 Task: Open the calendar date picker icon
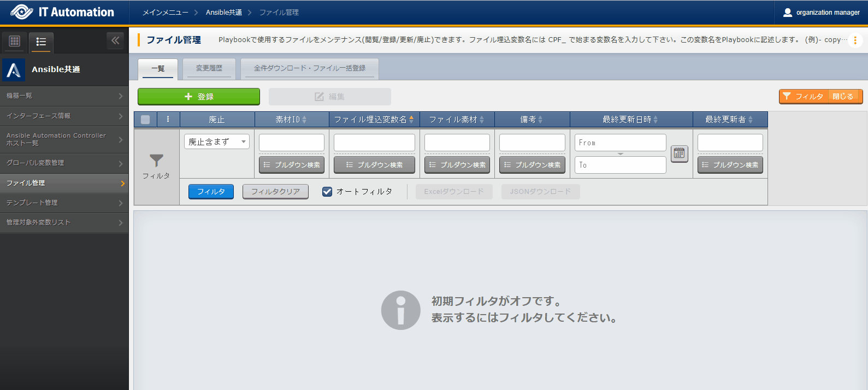679,153
